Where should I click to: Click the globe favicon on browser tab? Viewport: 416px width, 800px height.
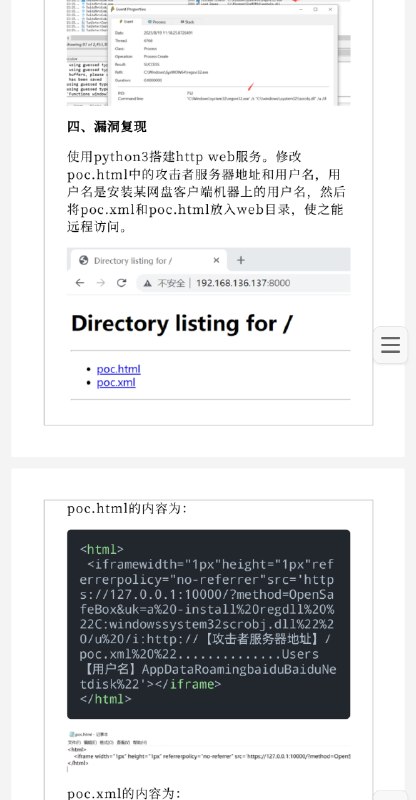pos(84,261)
